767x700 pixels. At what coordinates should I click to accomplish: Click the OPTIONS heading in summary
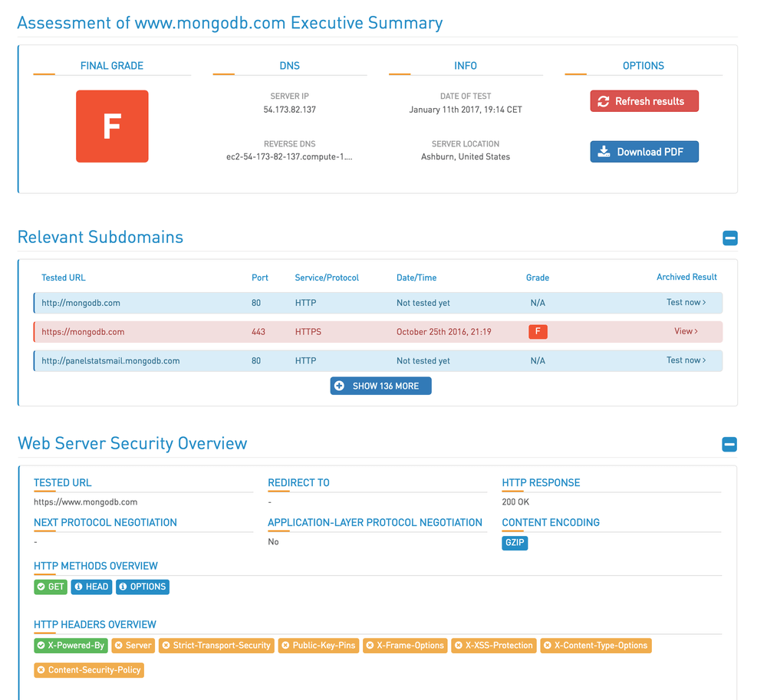644,65
